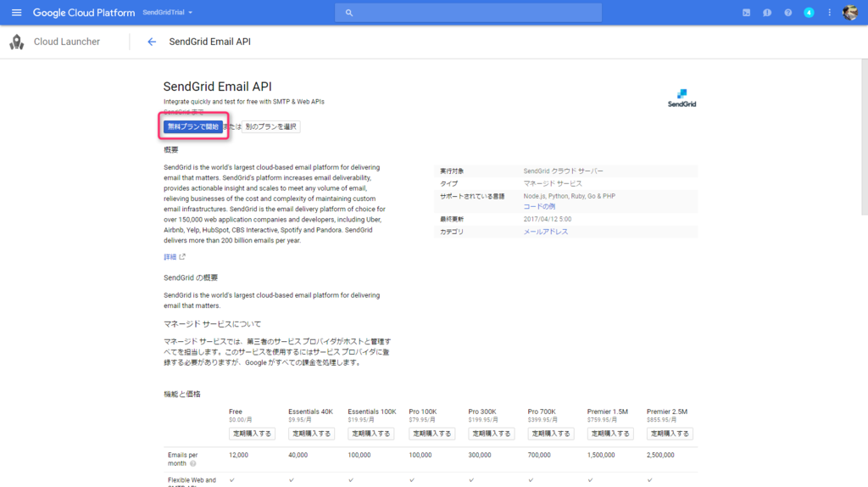Subscribe to the Free plan
The image size is (868, 487).
pos(252,434)
